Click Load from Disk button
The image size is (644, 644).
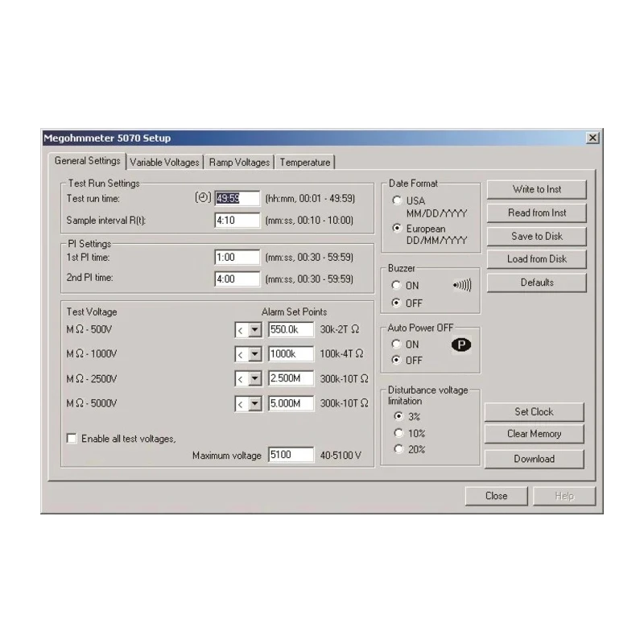(x=536, y=258)
